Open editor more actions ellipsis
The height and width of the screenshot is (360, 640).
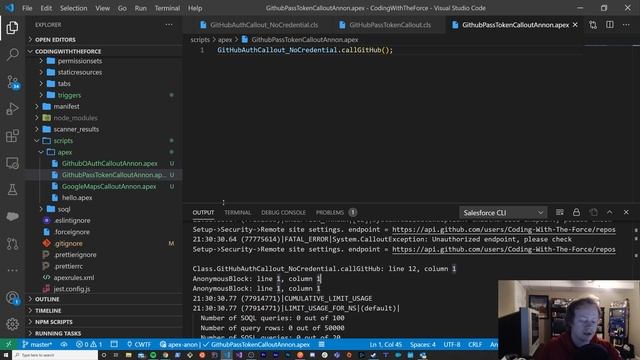tap(626, 25)
